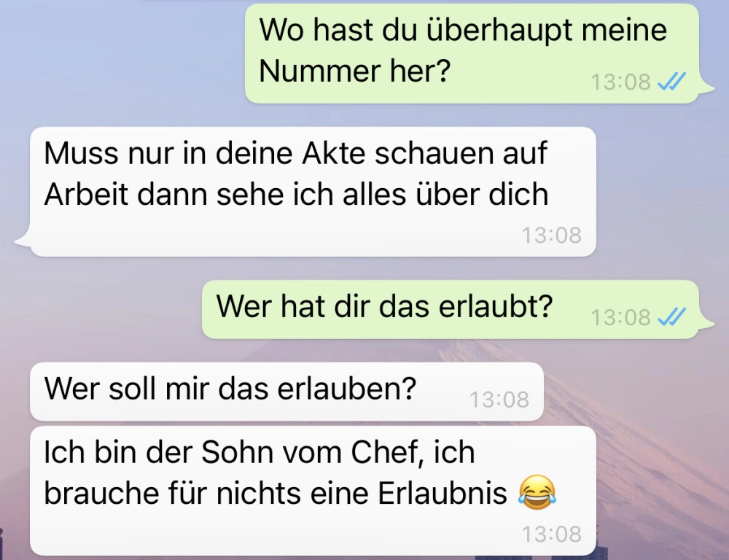Tap the green 'Wer hat dir das erlaubt?' bubble
Screen dimensions: 729x560
click(451, 309)
